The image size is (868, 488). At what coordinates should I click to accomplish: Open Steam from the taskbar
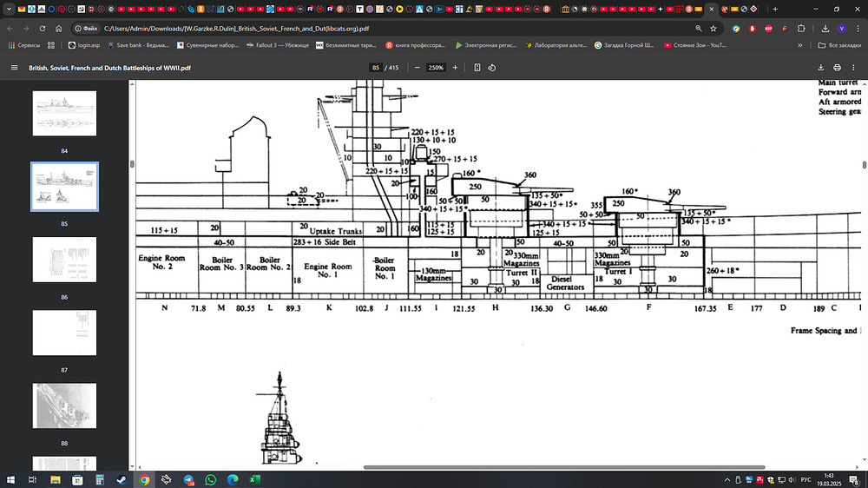[122, 479]
